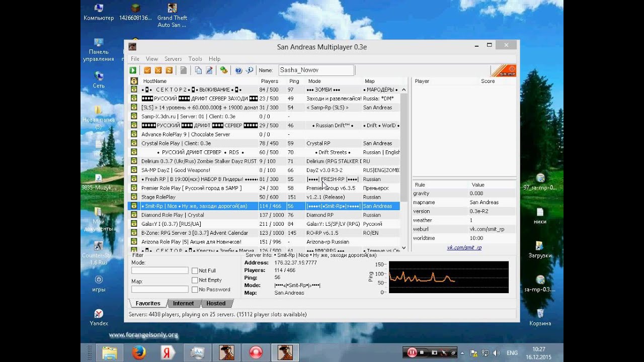Switch to the Hosted tab
Screen dimensions: 644x362
click(x=216, y=304)
